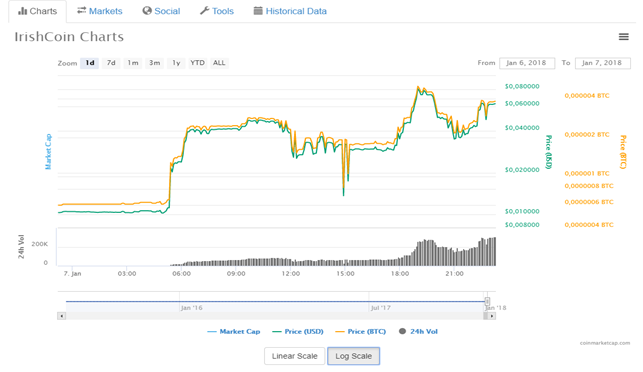Open the Historical Data tab
Viewport: 643px width, 372px height.
click(290, 11)
